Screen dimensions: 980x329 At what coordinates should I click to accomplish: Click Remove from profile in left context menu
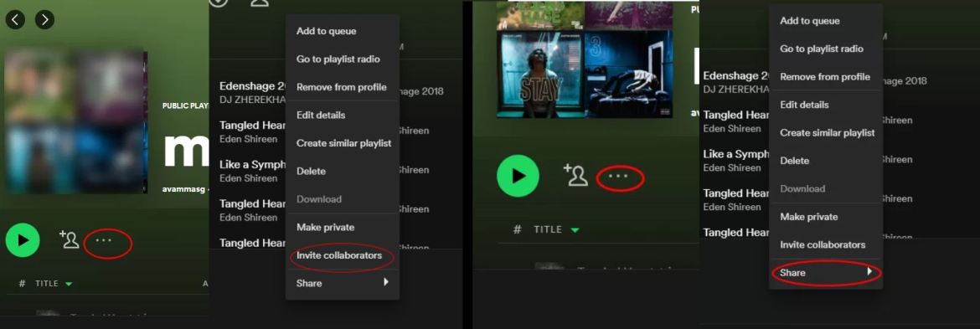(x=342, y=87)
